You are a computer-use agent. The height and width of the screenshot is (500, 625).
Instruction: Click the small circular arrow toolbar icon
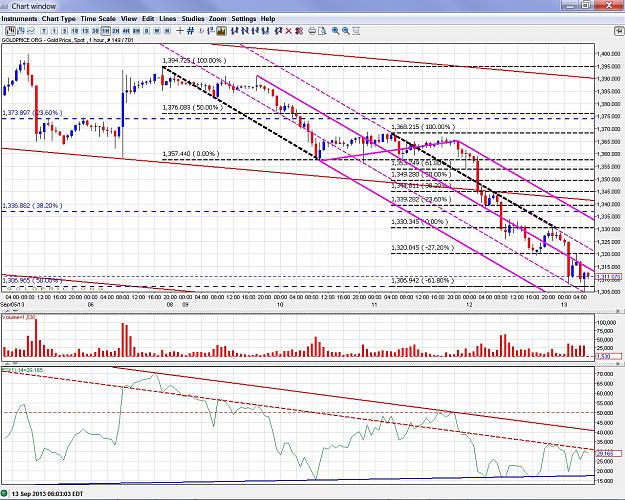[201, 31]
